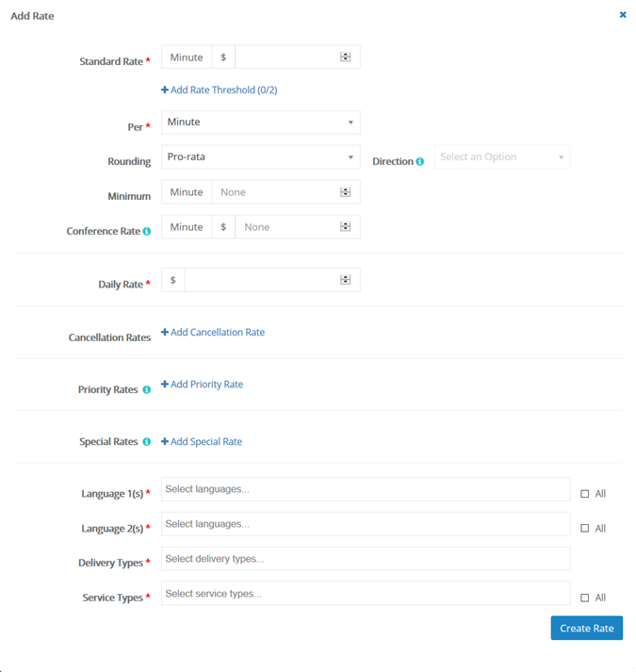Focus the Delivery Types selection field
Screen dimensions: 636x672
pos(366,559)
